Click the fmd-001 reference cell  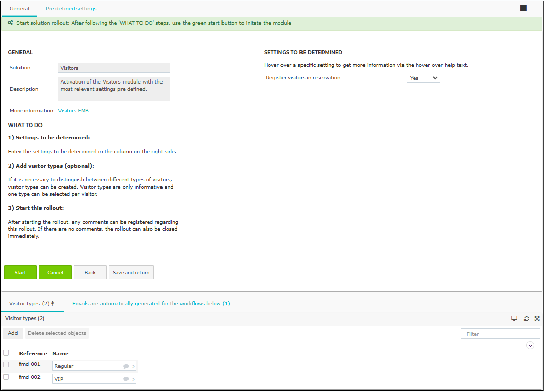point(30,364)
